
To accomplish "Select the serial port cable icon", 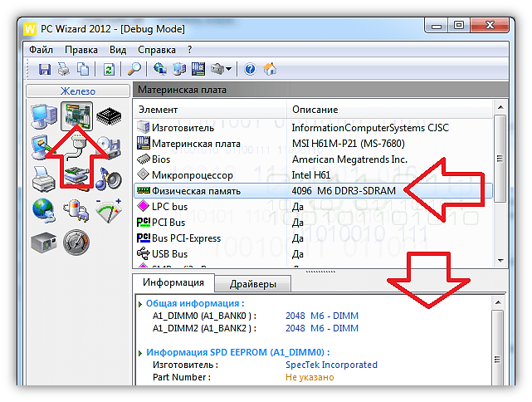I will [x=76, y=147].
